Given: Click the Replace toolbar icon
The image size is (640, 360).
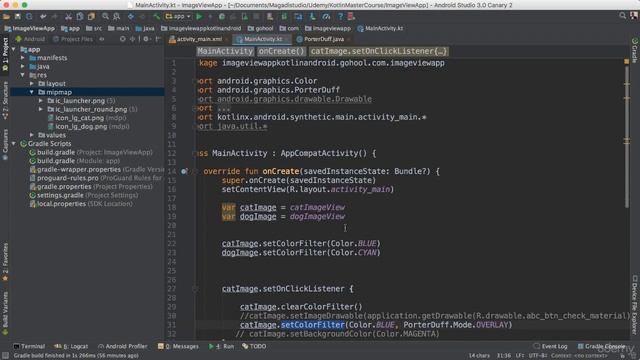Looking at the screenshot, I should click(x=117, y=17).
